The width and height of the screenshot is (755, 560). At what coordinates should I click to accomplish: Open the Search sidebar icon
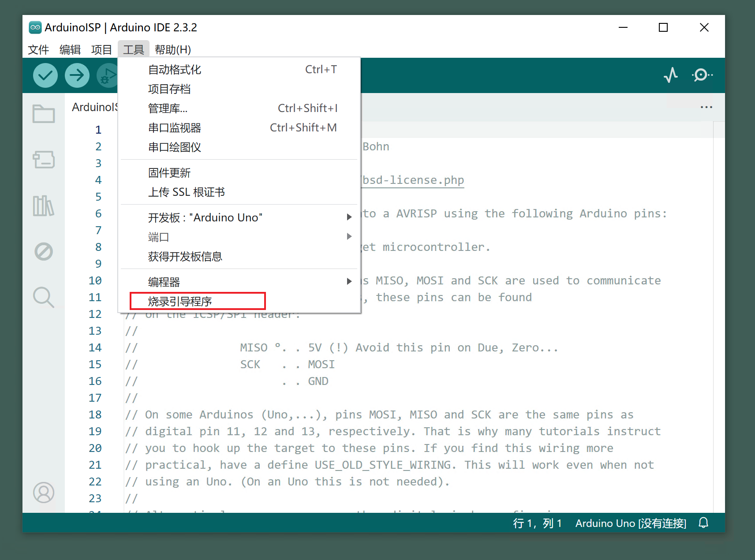click(x=44, y=297)
